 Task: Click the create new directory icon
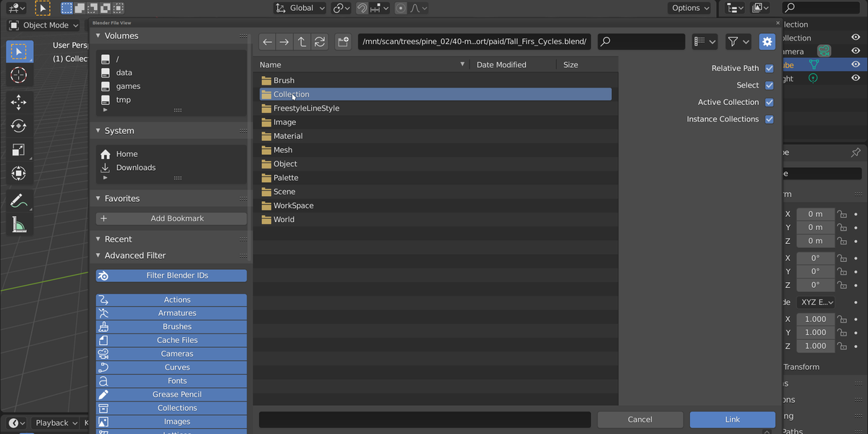pos(343,42)
